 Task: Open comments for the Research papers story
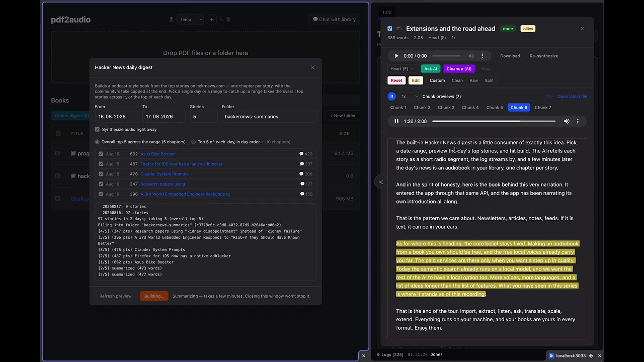[306, 184]
